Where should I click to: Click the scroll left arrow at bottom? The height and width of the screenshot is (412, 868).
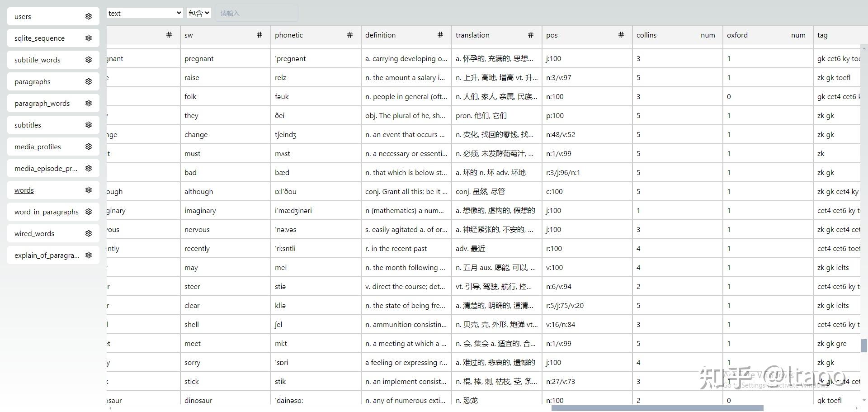point(111,408)
